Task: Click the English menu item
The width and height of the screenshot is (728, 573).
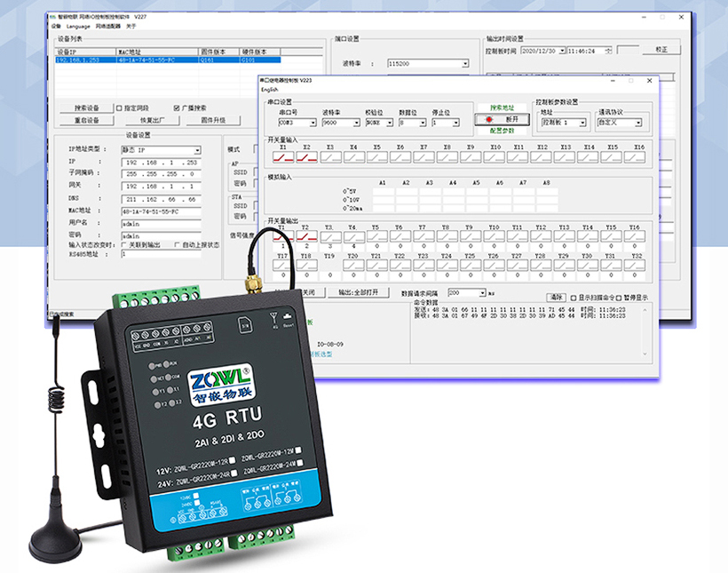Action: [269, 90]
